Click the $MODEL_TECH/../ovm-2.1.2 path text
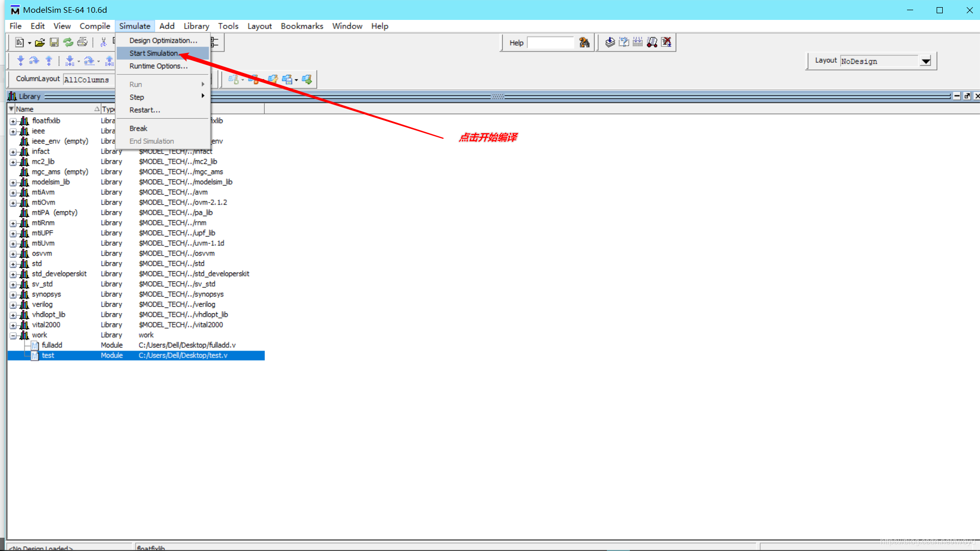The height and width of the screenshot is (551, 980). [183, 203]
